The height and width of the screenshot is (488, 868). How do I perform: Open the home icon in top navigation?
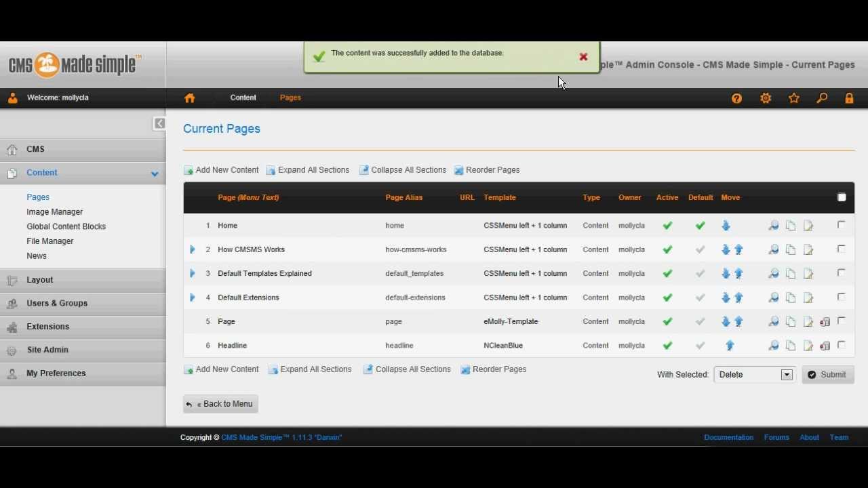coord(190,98)
